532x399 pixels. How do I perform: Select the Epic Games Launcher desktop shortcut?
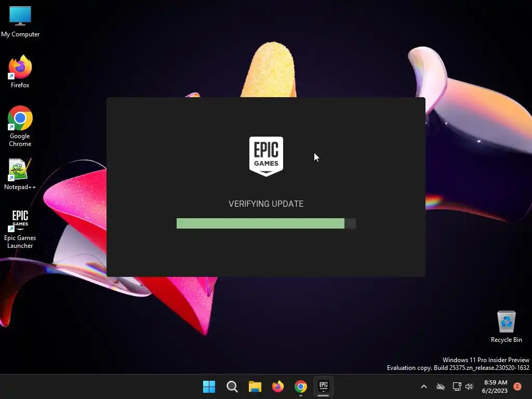point(20,229)
